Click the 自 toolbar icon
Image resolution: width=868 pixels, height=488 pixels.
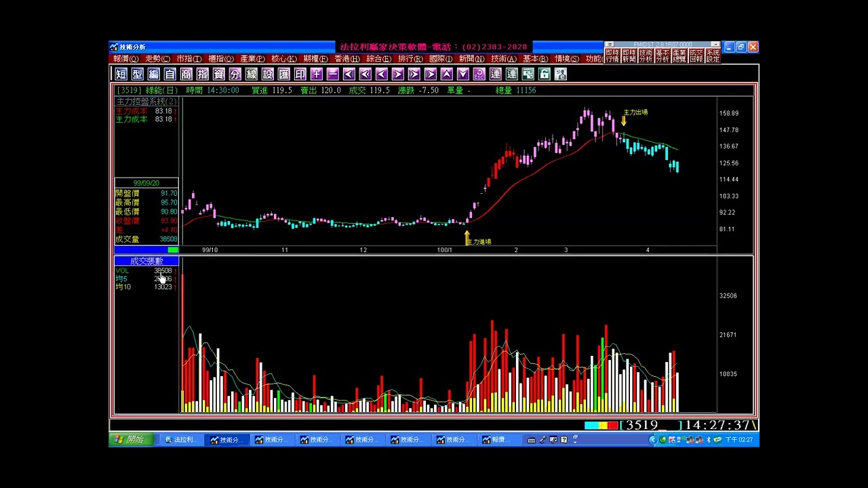(170, 75)
